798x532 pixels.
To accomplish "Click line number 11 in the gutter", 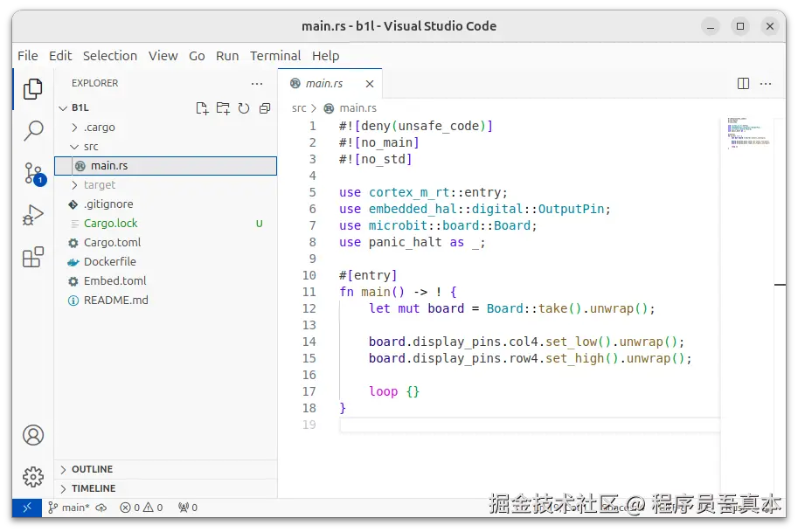I will (x=309, y=292).
